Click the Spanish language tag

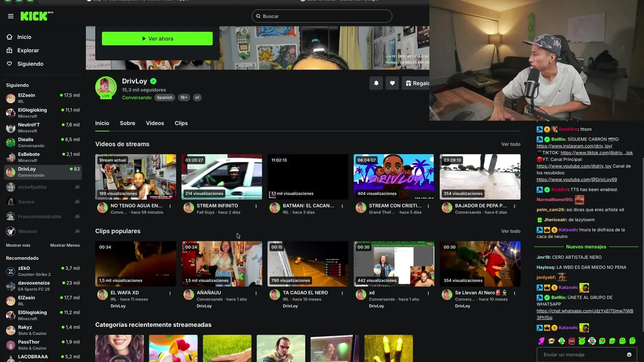(x=165, y=98)
